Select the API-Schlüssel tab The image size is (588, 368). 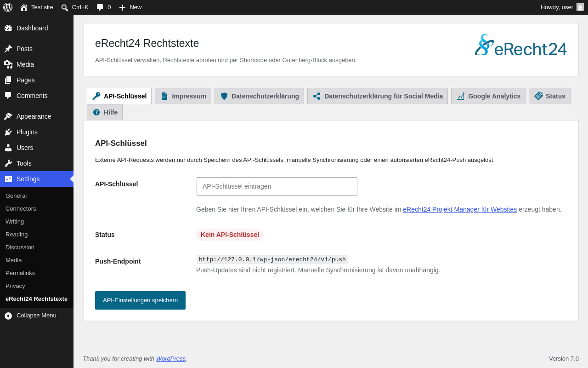point(119,96)
